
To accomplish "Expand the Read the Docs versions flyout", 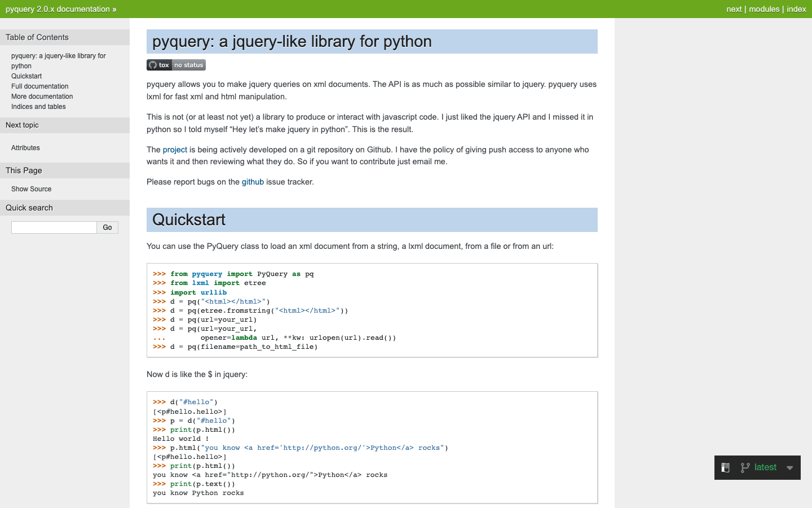I will coord(789,468).
